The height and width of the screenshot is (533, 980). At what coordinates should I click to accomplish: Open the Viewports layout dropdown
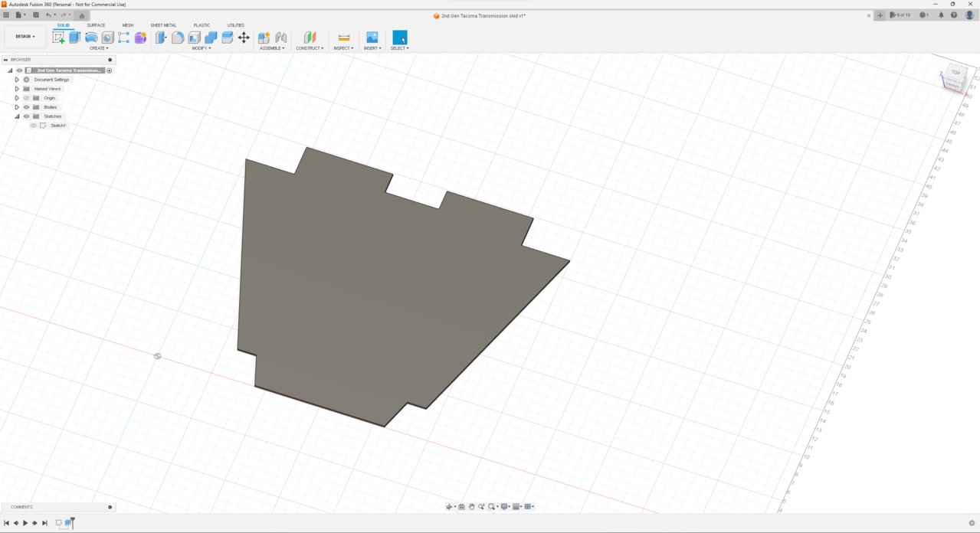[x=529, y=506]
